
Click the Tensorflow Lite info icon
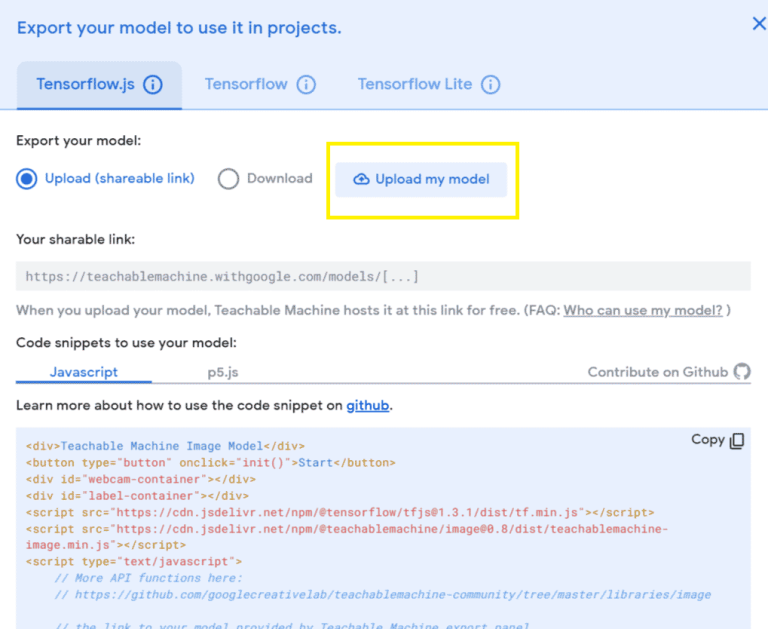(490, 84)
